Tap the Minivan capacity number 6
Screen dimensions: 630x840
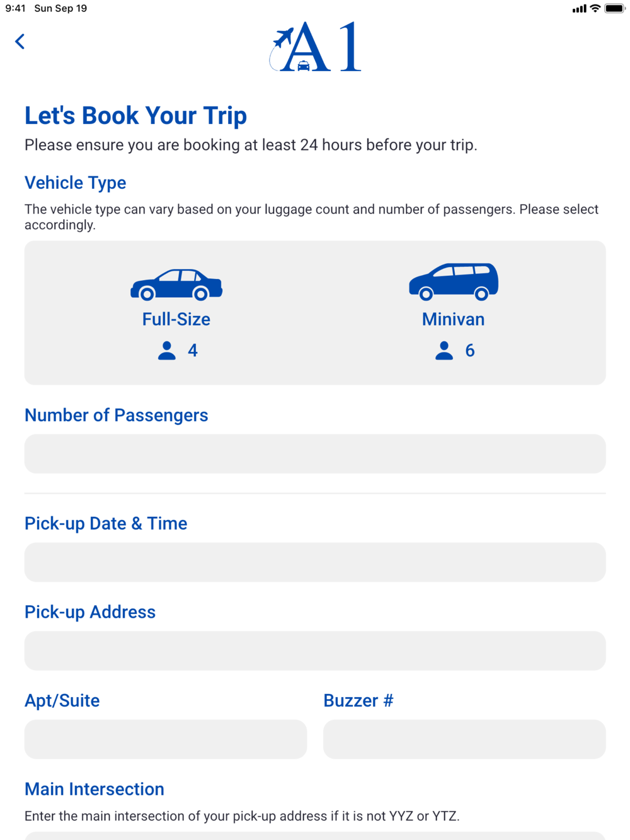coord(470,351)
